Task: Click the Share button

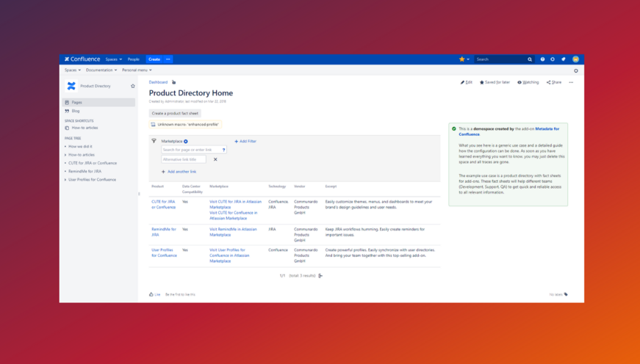Action: (554, 82)
